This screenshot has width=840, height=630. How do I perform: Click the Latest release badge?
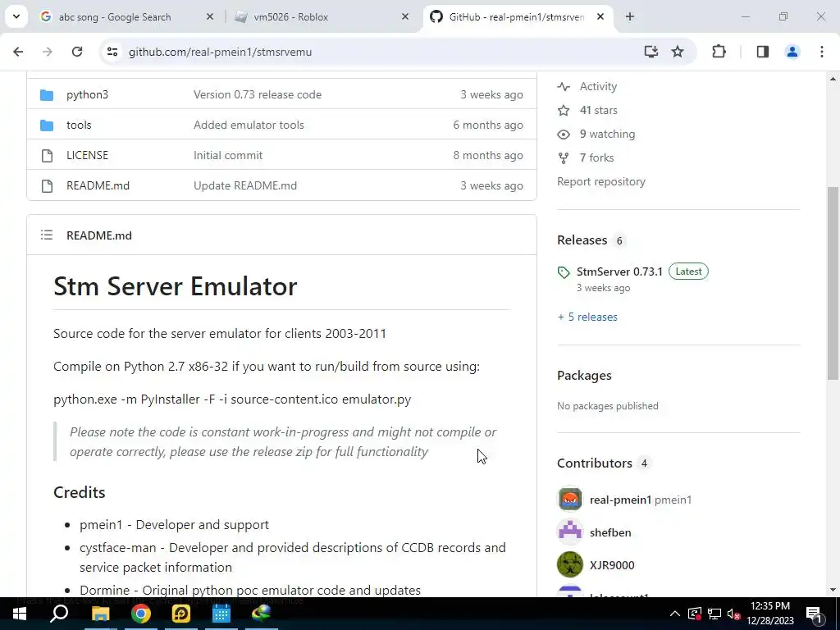pos(688,272)
